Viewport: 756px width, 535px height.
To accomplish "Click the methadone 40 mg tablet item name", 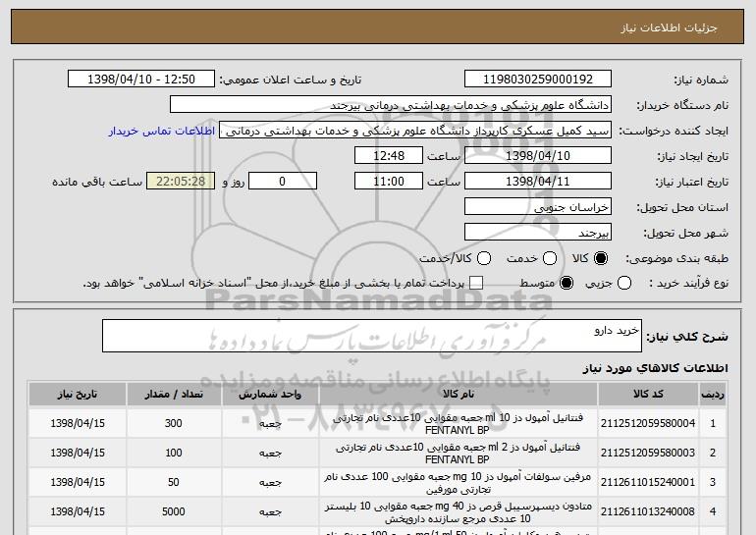I will pos(459,511).
